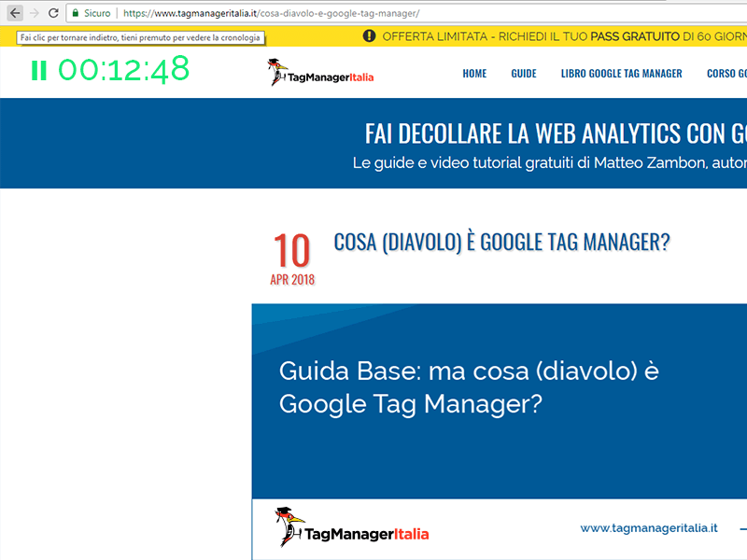Image resolution: width=747 pixels, height=560 pixels.
Task: Click the green secure padlock icon
Action: click(76, 13)
